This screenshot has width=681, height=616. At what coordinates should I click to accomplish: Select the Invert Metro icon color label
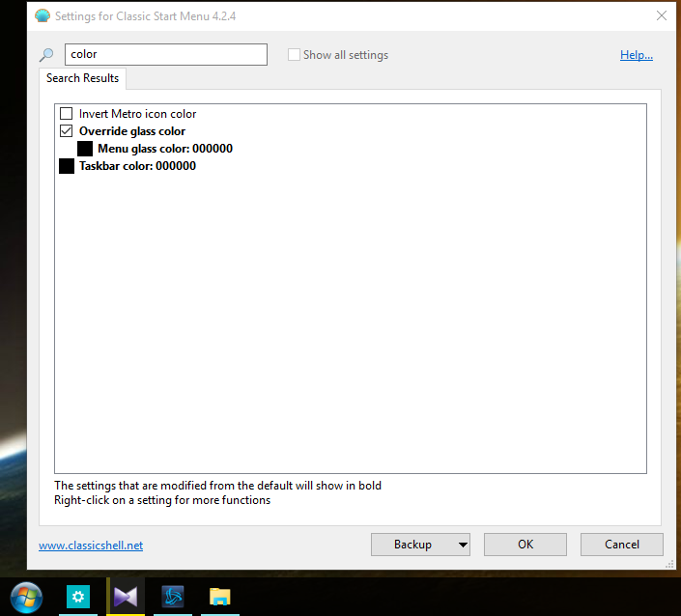(x=138, y=114)
